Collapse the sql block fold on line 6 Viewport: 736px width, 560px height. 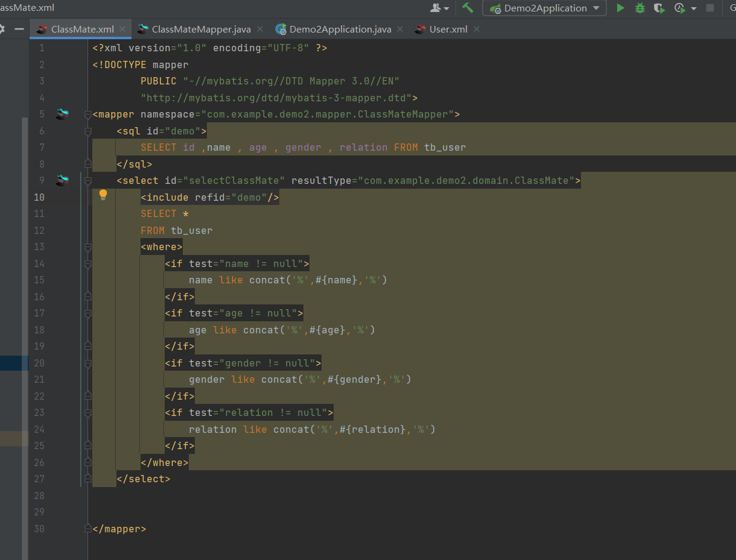[88, 131]
